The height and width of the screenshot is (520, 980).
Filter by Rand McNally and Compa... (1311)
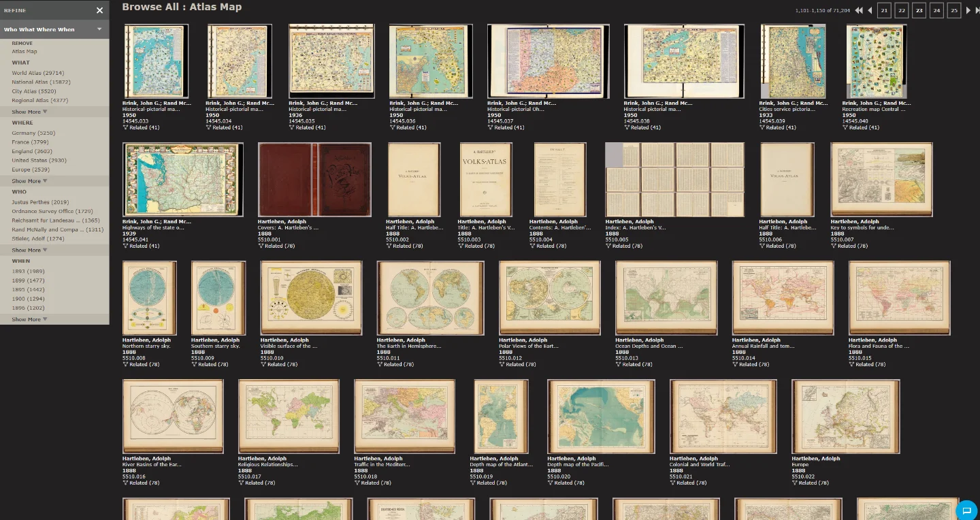click(x=58, y=229)
